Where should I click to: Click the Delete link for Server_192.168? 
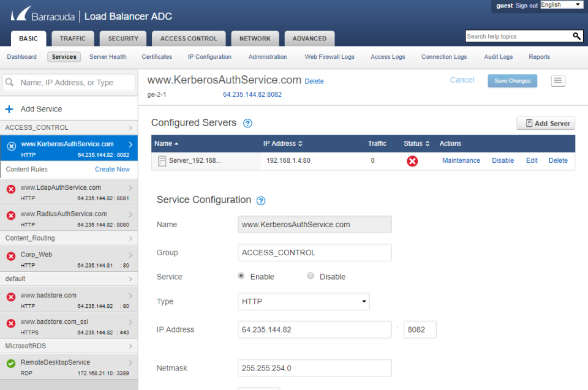click(558, 160)
